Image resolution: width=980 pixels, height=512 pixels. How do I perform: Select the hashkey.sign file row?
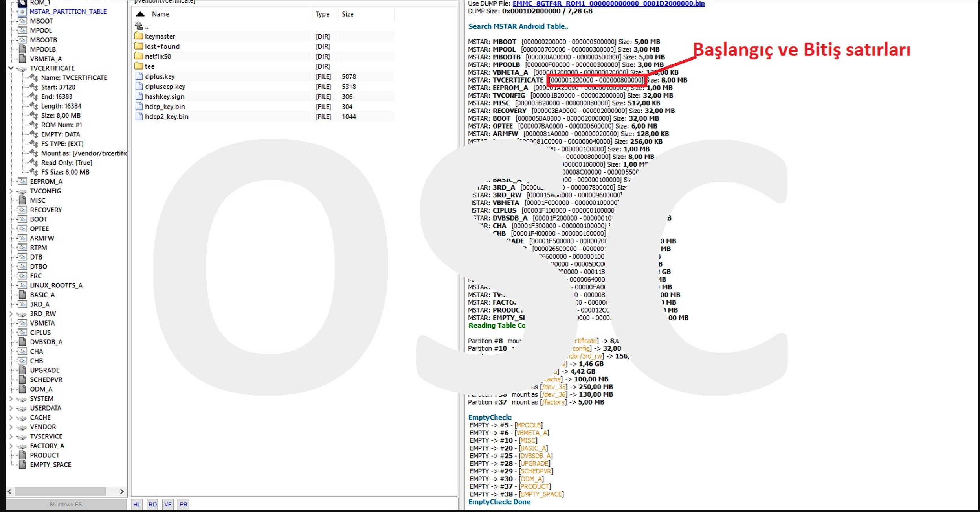(x=165, y=96)
